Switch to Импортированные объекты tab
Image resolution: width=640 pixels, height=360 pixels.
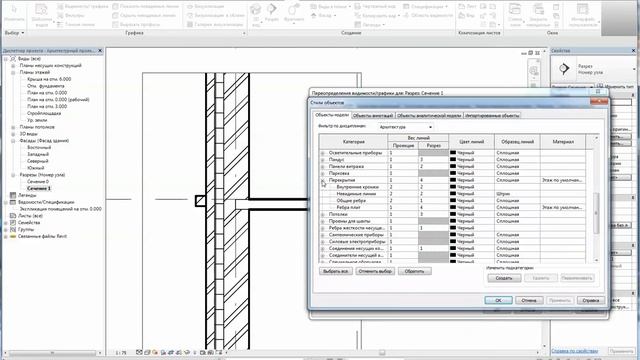[492, 116]
